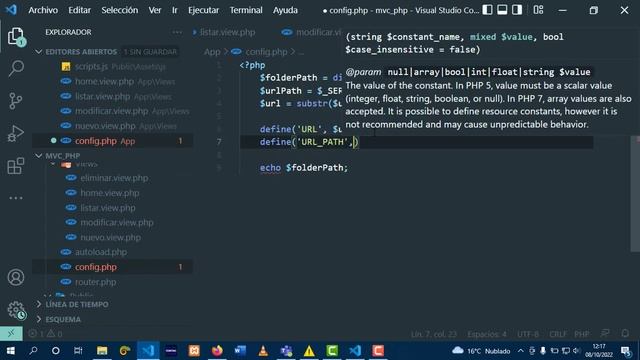640x360 pixels.
Task: Open the Editar menu
Action: [x=79, y=10]
